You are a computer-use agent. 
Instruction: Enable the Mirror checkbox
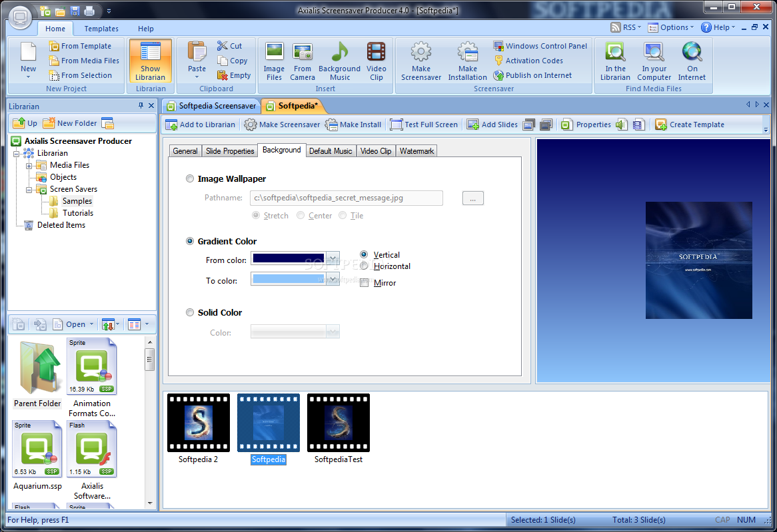tap(365, 283)
